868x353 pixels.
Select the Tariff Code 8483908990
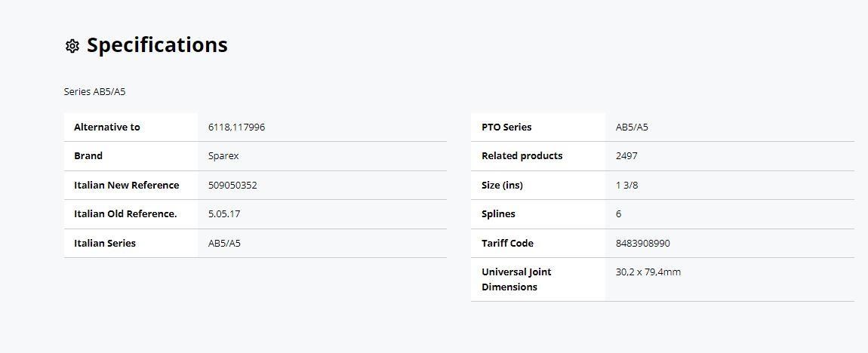pyautogui.click(x=642, y=244)
